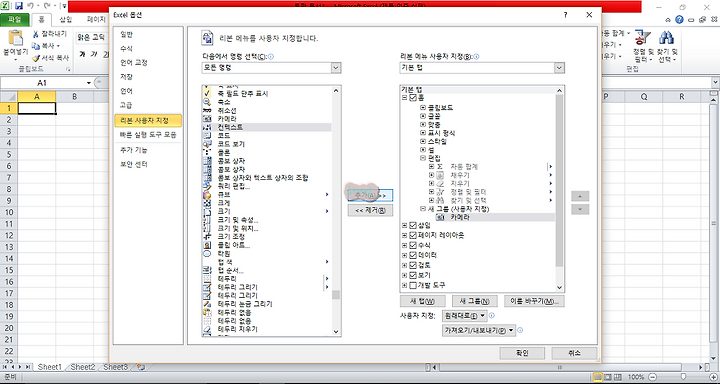720x384 pixels.
Task: Click the camera icon under 새 그룹 (사용자 지정)
Action: pyautogui.click(x=440, y=217)
